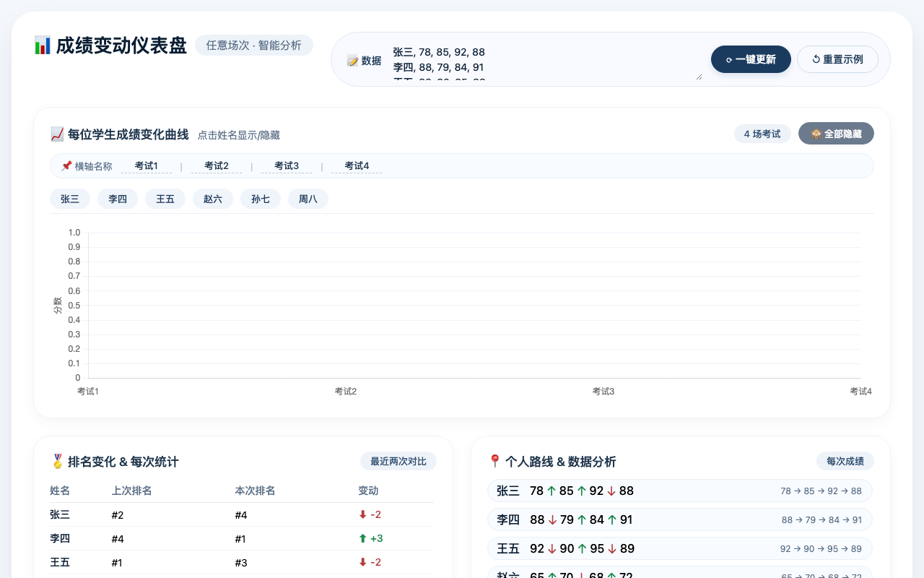Click the bar chart logo icon
This screenshot has width=924, height=578.
pos(43,46)
